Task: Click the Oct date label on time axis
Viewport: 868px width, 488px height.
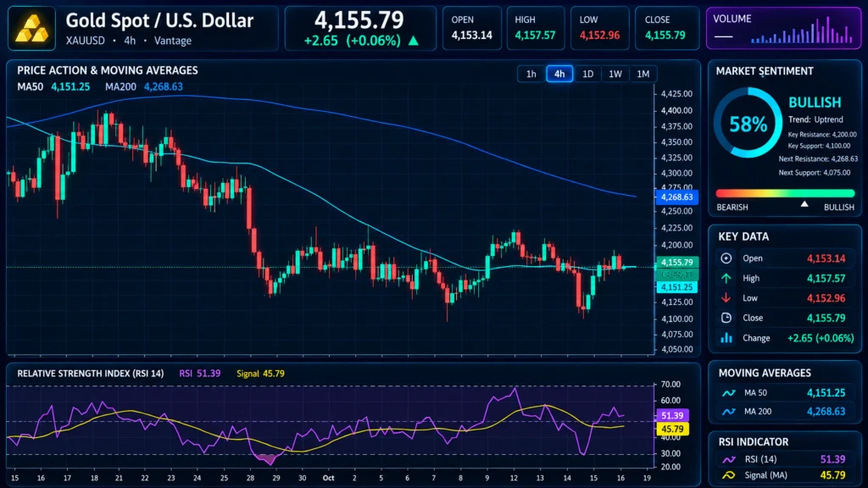Action: tap(328, 478)
